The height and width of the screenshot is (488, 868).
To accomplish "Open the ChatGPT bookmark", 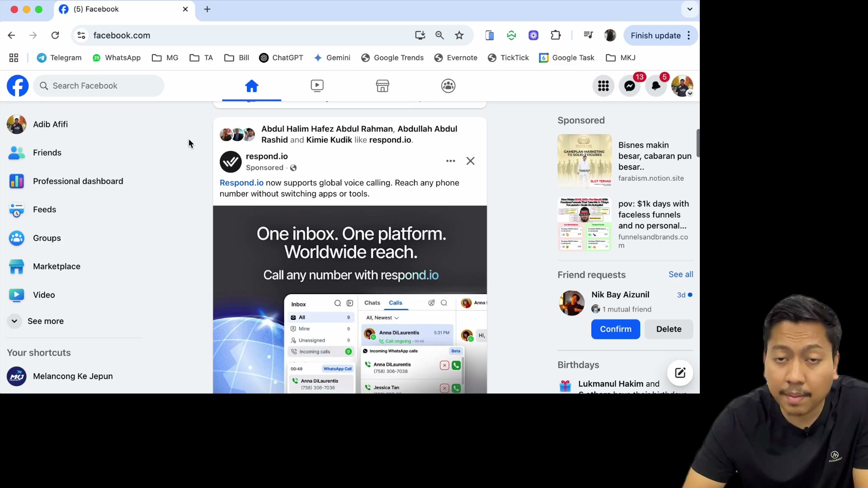I will point(281,58).
